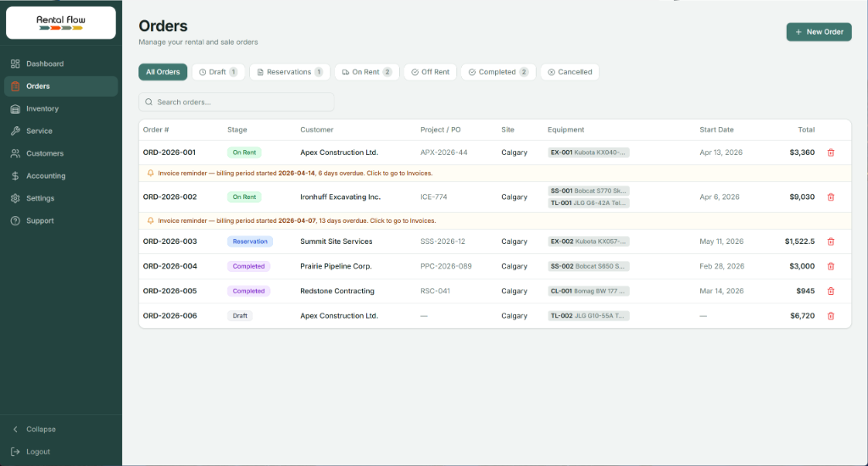Click the Service wrench icon
The image size is (868, 466).
[x=15, y=131]
